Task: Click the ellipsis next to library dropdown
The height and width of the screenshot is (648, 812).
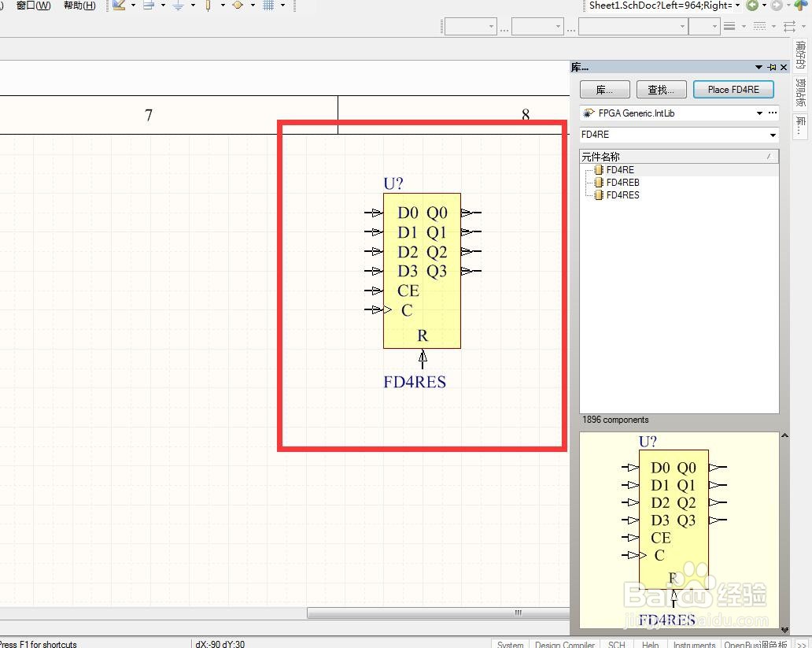Action: tap(773, 113)
